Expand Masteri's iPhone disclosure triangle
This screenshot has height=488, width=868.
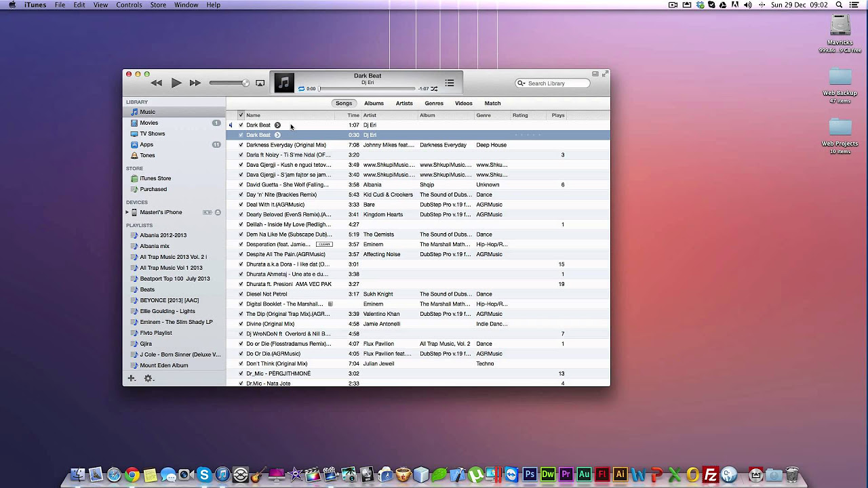coord(127,212)
